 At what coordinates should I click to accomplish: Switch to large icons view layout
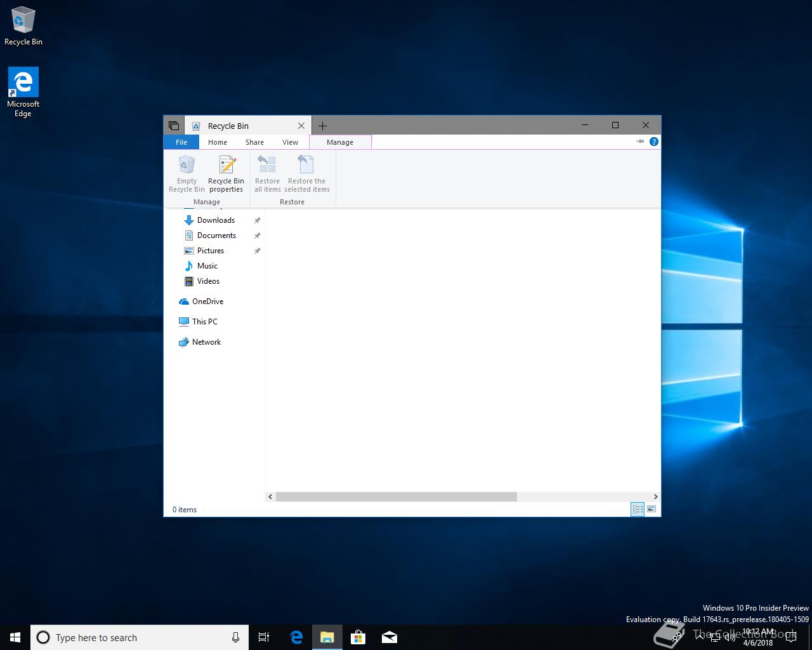pyautogui.click(x=652, y=509)
